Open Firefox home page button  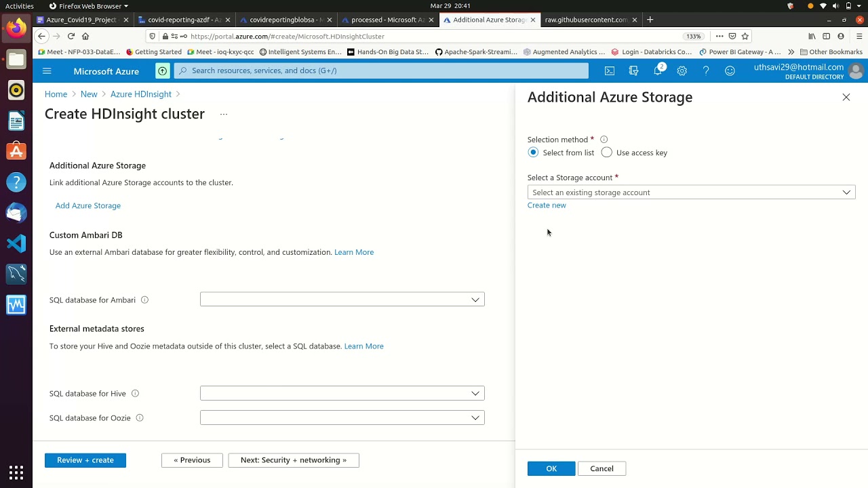(x=85, y=36)
